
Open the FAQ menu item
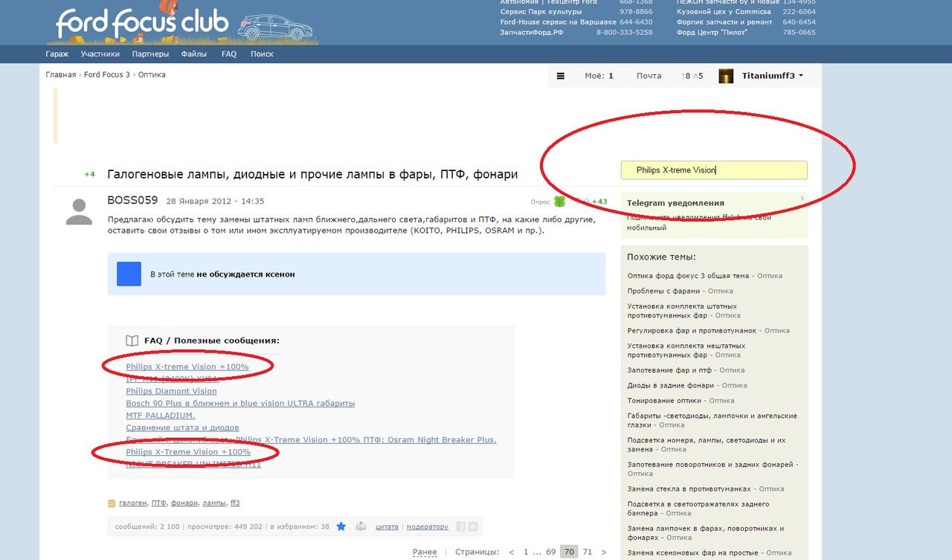pyautogui.click(x=229, y=54)
